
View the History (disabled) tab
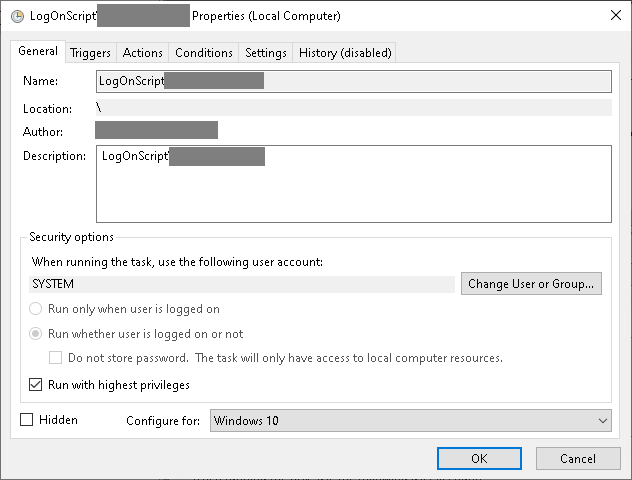pos(345,53)
